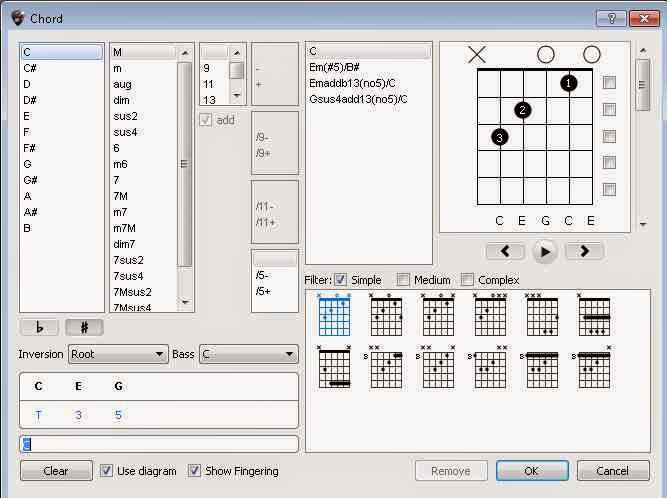Check the barre checkbox beside third fret
Image resolution: width=667 pixels, height=498 pixels.
click(609, 137)
